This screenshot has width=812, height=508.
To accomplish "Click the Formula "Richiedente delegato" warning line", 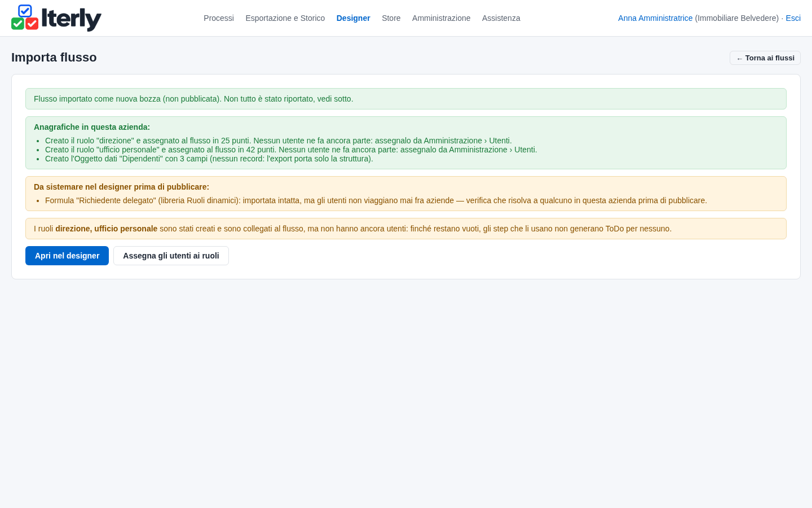I will [x=376, y=200].
